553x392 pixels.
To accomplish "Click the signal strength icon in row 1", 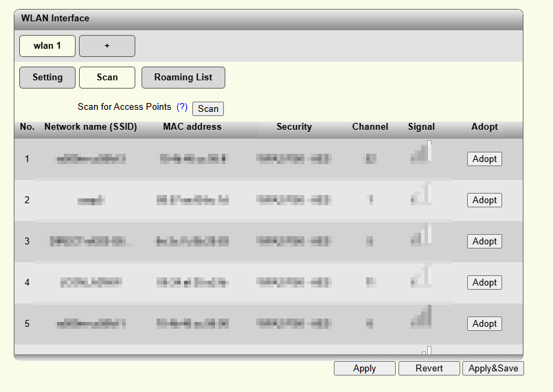I will 421,153.
